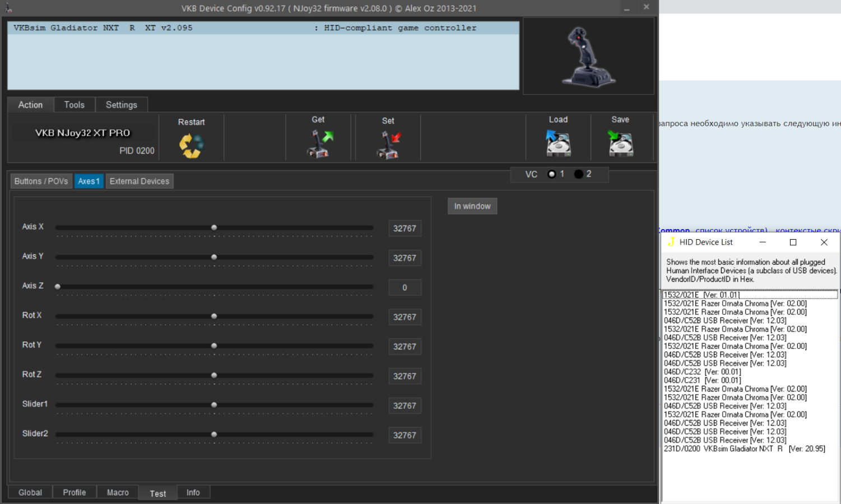The width and height of the screenshot is (841, 504).
Task: Open the External Devices tab
Action: pos(140,181)
